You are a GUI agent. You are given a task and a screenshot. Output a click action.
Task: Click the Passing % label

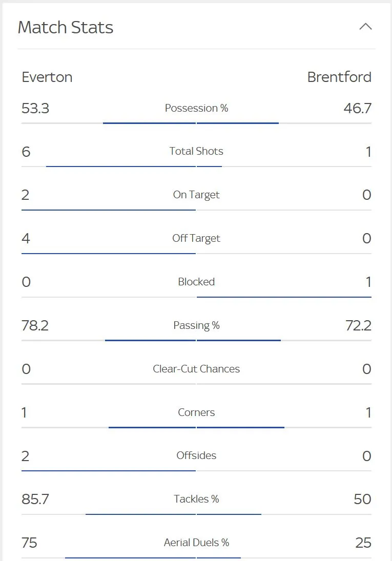click(x=196, y=325)
